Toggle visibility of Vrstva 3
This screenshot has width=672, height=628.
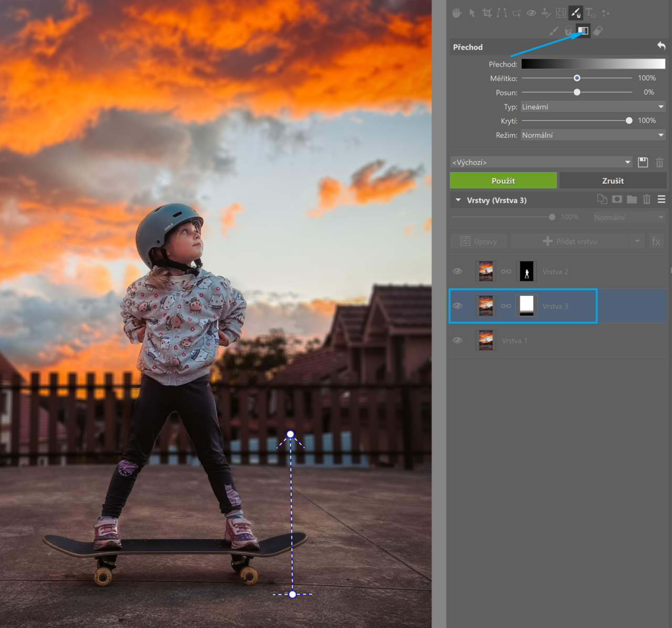coord(458,306)
